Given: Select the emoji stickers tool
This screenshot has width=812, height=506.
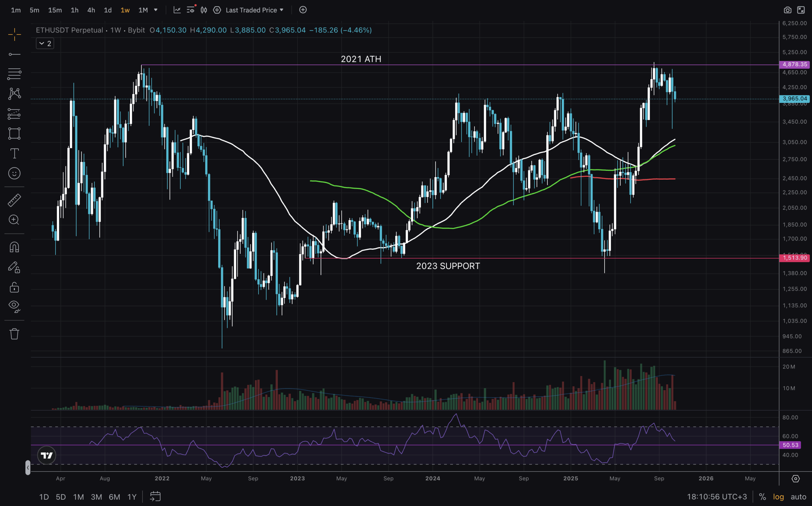Looking at the screenshot, I should [x=14, y=173].
